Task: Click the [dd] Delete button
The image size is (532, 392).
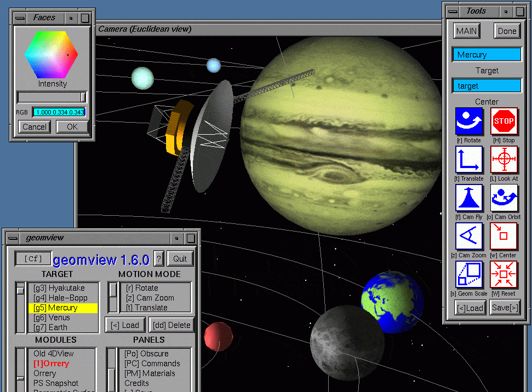Action: pos(171,325)
